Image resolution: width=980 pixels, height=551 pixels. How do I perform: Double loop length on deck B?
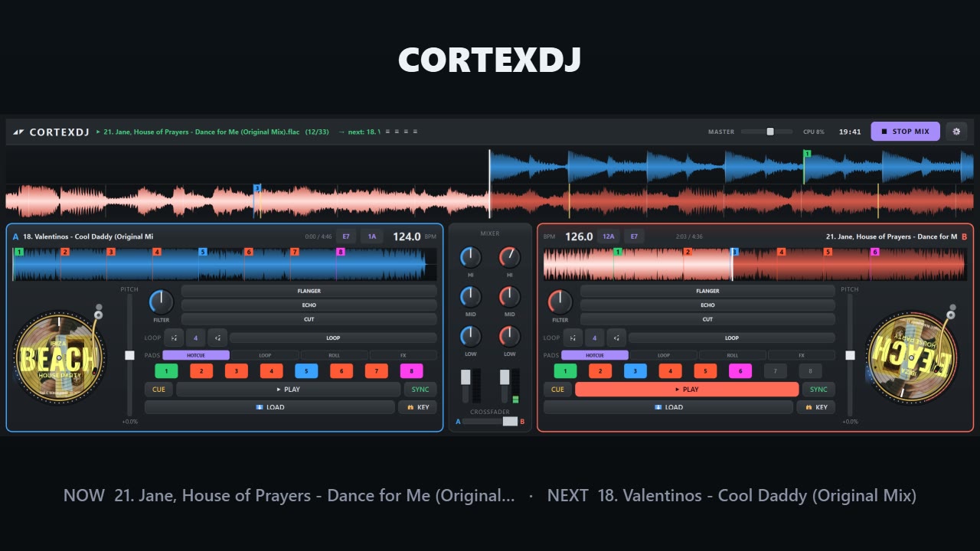pos(616,337)
